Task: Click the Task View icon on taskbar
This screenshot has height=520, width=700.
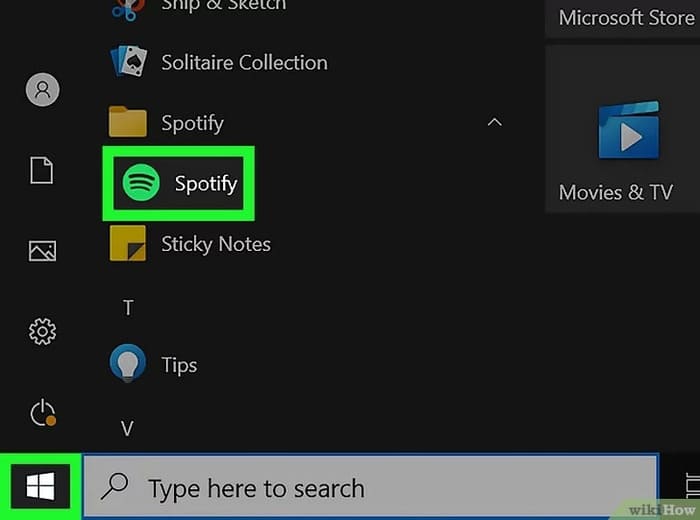Action: (690, 488)
